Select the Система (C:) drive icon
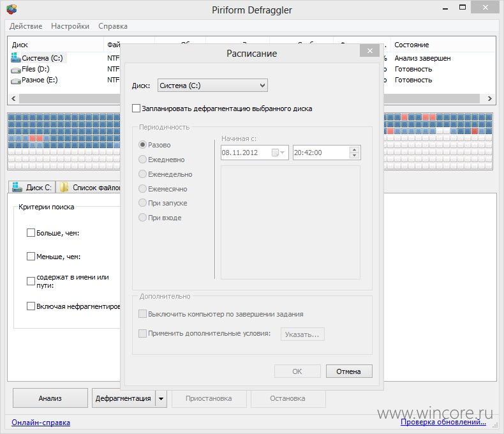This screenshot has height=434, width=504. [x=16, y=58]
